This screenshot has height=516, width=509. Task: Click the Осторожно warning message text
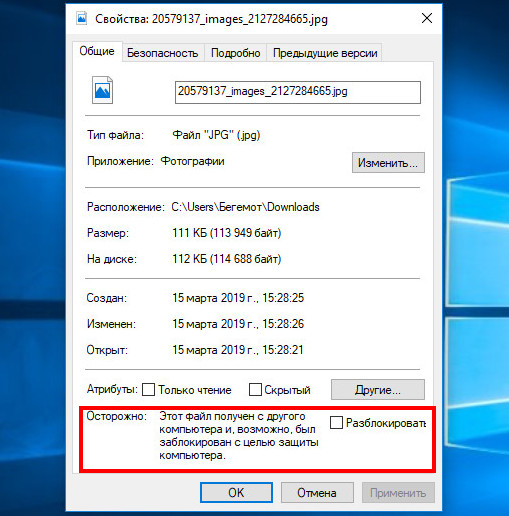click(239, 436)
